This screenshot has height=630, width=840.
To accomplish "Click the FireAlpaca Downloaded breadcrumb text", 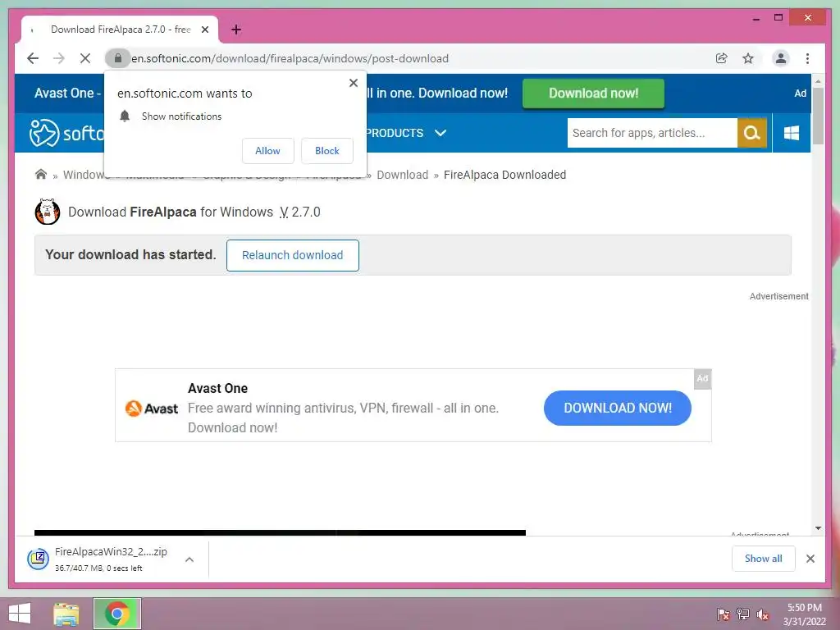I will (504, 175).
